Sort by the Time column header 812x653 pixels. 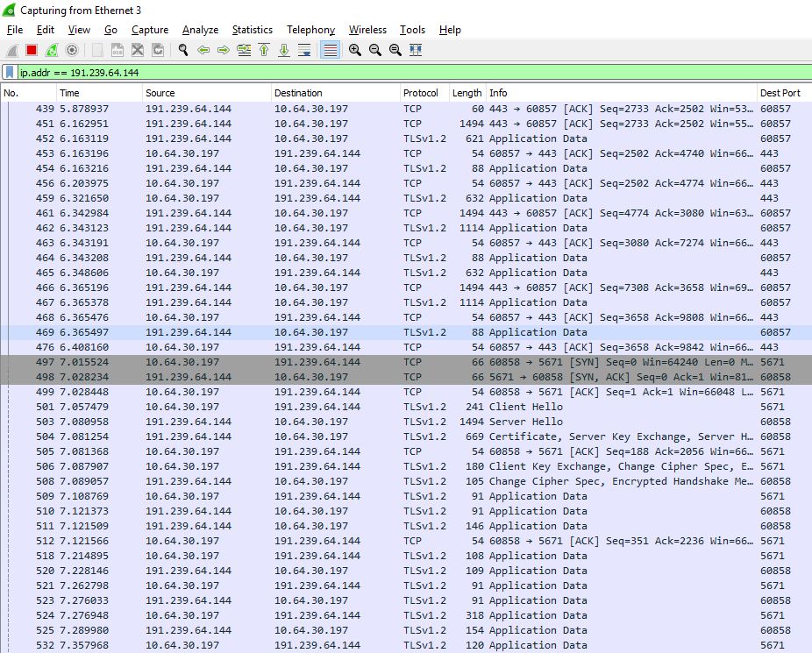99,93
